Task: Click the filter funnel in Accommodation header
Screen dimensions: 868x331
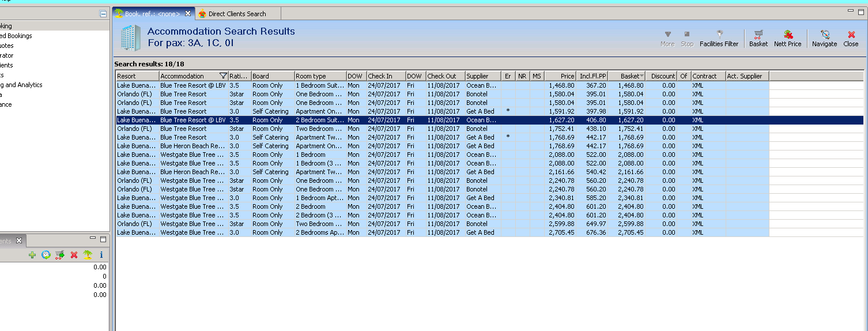Action: (x=223, y=76)
